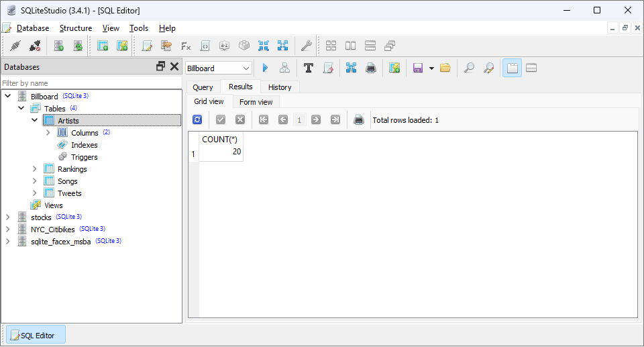
Task: Click the first magnifier icon in editor toolbar
Action: click(x=469, y=68)
